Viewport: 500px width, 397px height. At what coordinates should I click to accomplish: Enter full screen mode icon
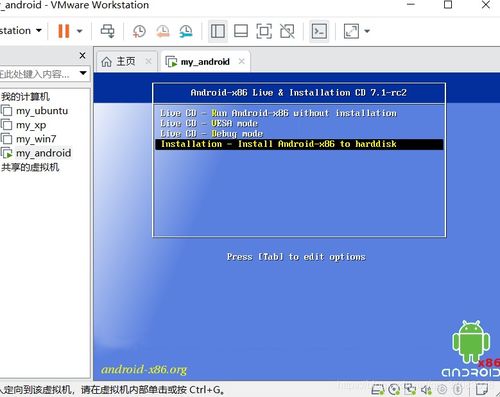(264, 31)
